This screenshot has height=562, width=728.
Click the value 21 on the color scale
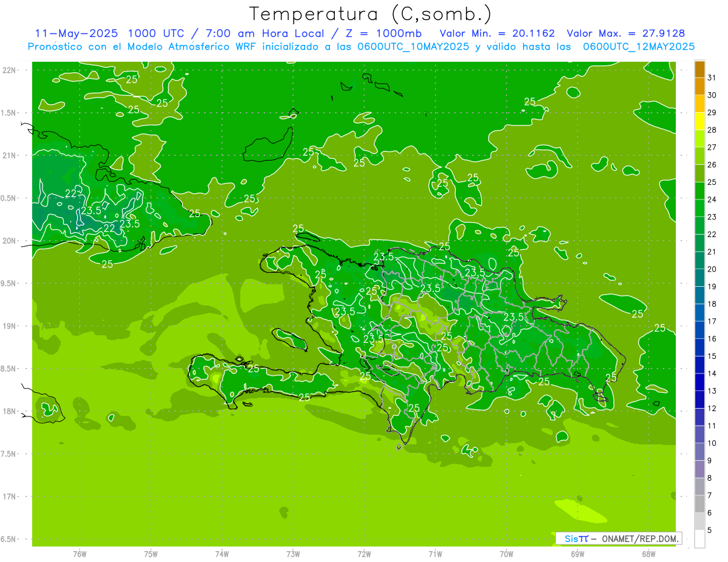coord(712,252)
